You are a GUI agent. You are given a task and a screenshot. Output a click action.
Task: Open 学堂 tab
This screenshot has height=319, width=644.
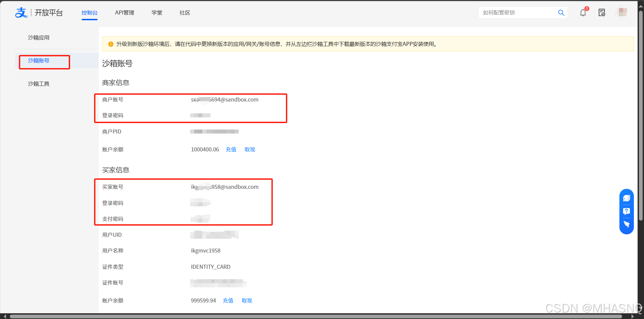pyautogui.click(x=157, y=12)
